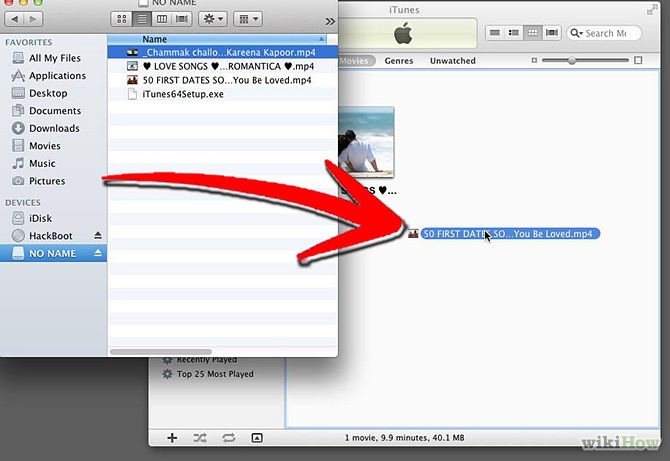Click the 50 FIRST DATES file icon in Finder
Screen dimensions: 670x461
(x=132, y=80)
